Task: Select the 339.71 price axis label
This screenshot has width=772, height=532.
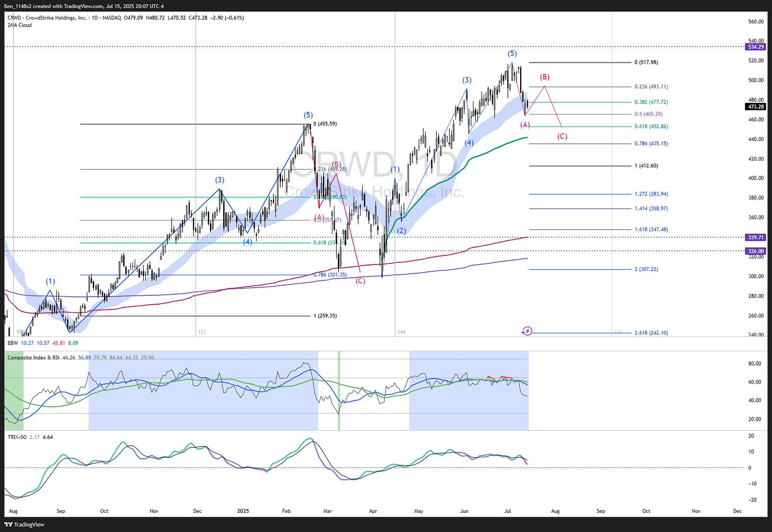Action: 756,237
